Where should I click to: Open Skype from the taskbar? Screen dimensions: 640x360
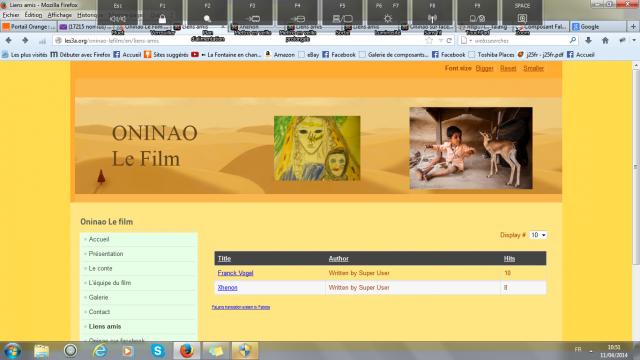point(158,351)
